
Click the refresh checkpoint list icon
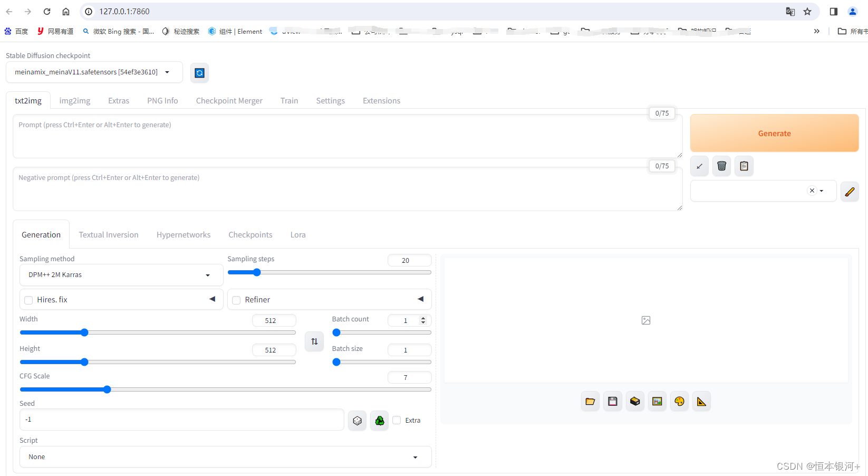coord(199,73)
